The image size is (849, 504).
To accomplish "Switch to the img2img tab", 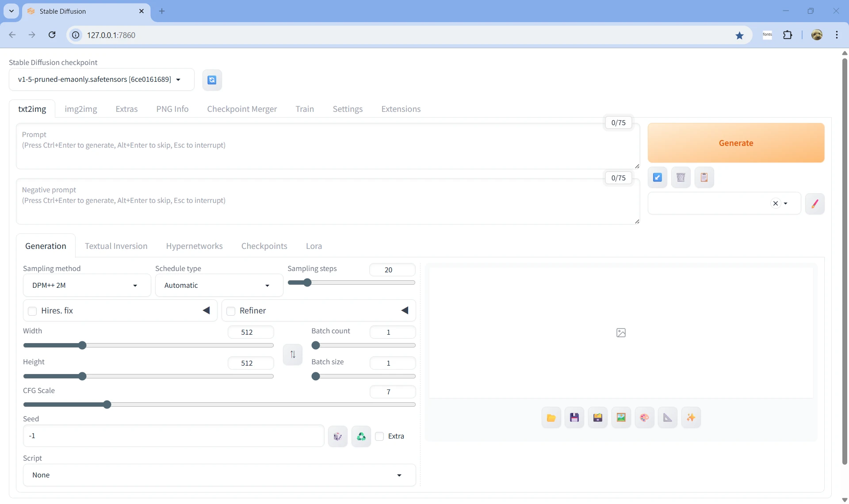I will click(x=81, y=109).
